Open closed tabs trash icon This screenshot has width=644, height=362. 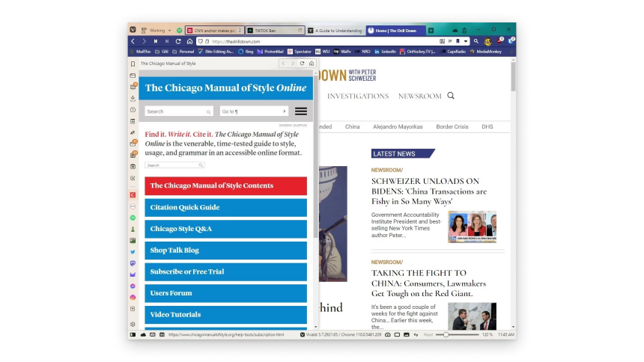[x=464, y=31]
